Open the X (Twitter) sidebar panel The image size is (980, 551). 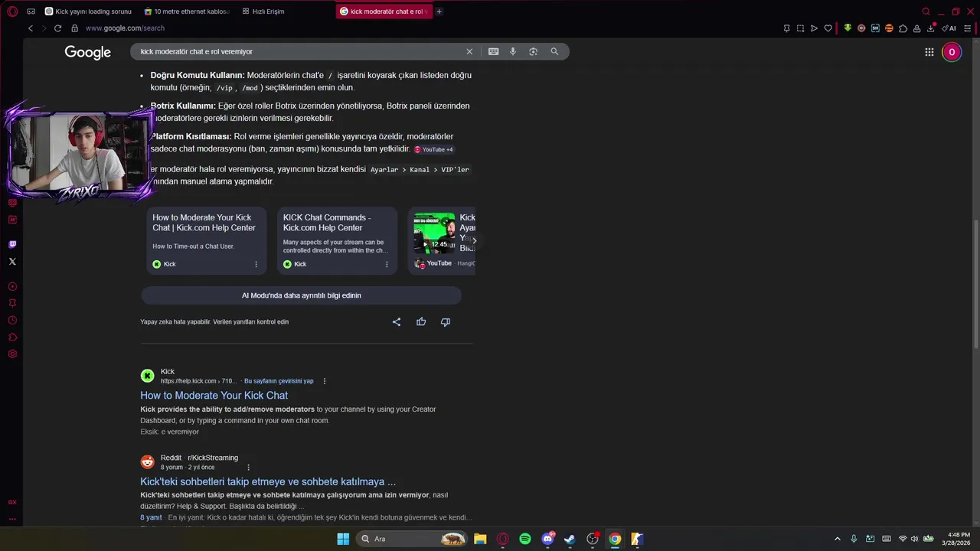(12, 262)
